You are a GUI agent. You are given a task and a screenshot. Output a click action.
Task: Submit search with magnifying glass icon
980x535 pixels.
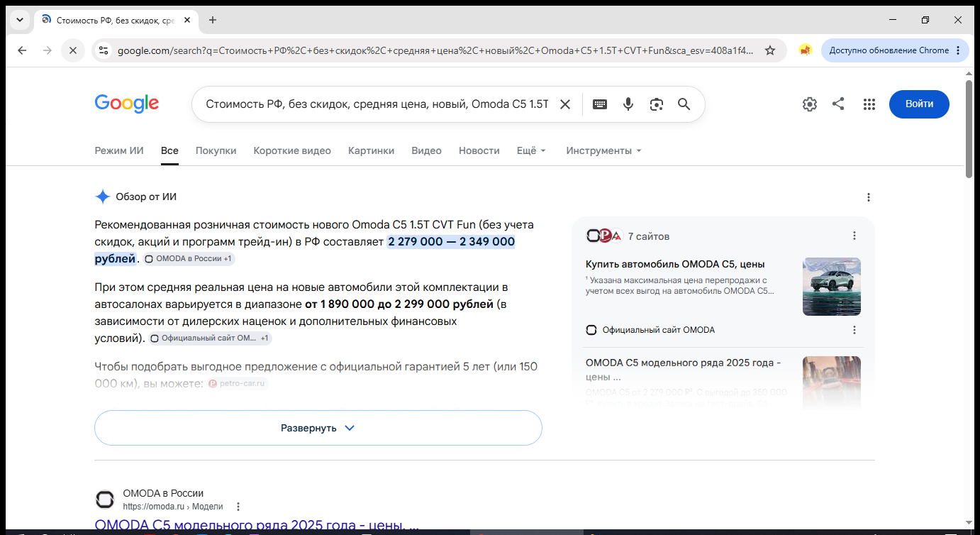(x=684, y=104)
